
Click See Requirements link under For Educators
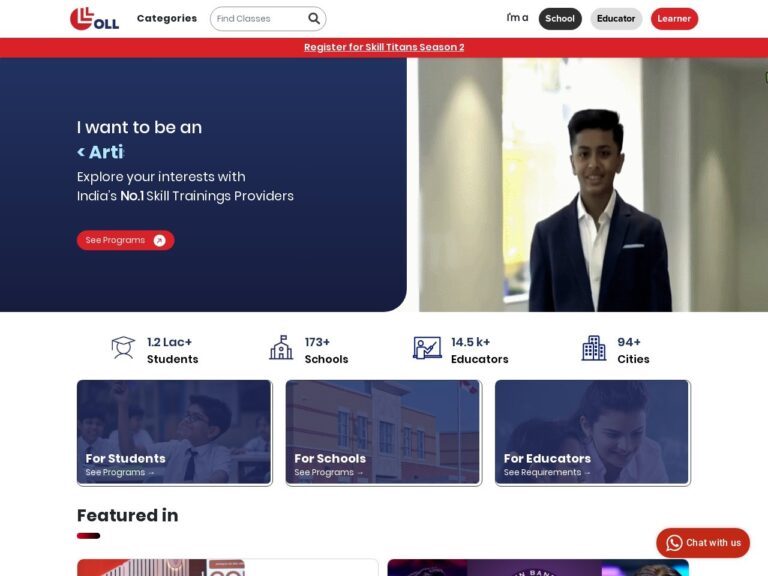point(547,472)
